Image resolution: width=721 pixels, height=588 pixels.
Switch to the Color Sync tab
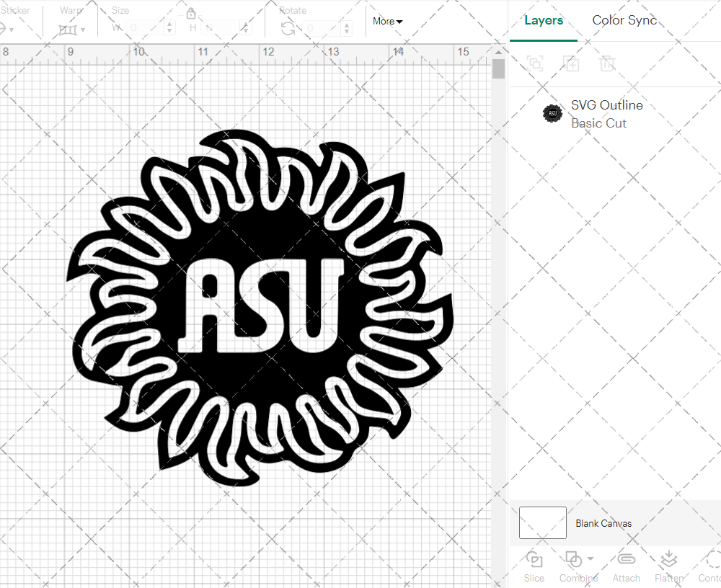click(624, 20)
